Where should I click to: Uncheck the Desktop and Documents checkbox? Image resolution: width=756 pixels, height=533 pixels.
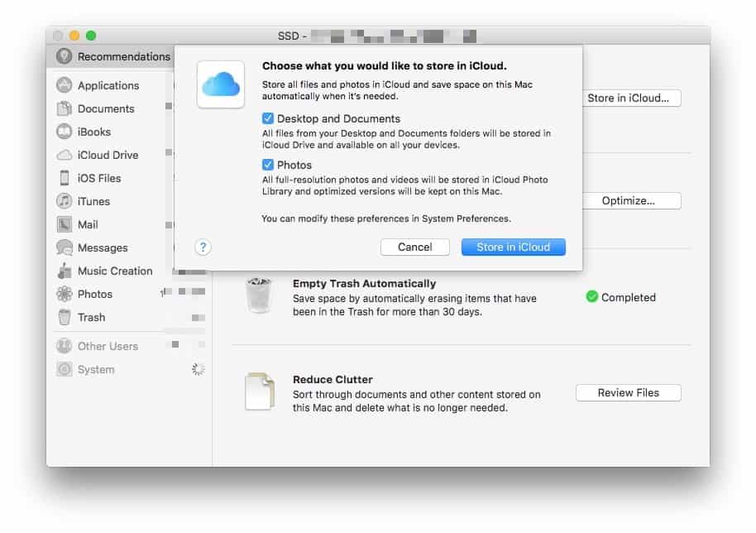coord(268,118)
